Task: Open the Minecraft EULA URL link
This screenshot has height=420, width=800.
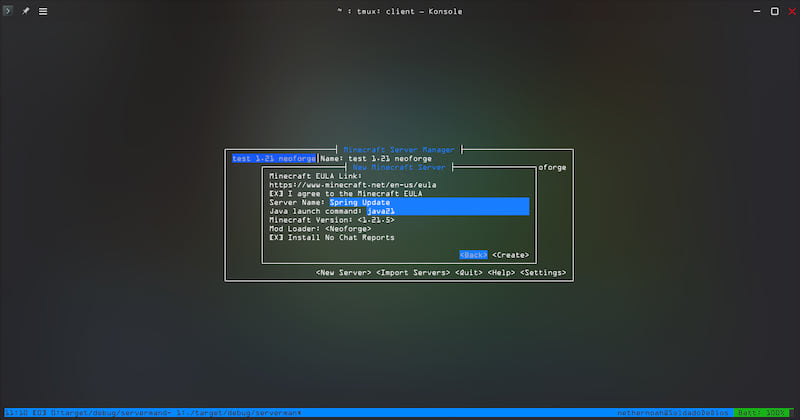Action: 353,185
